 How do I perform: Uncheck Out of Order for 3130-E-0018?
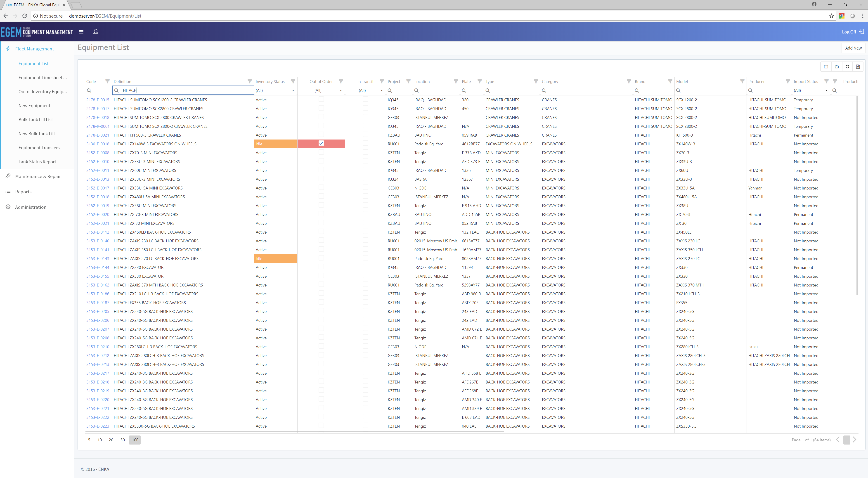pos(321,144)
